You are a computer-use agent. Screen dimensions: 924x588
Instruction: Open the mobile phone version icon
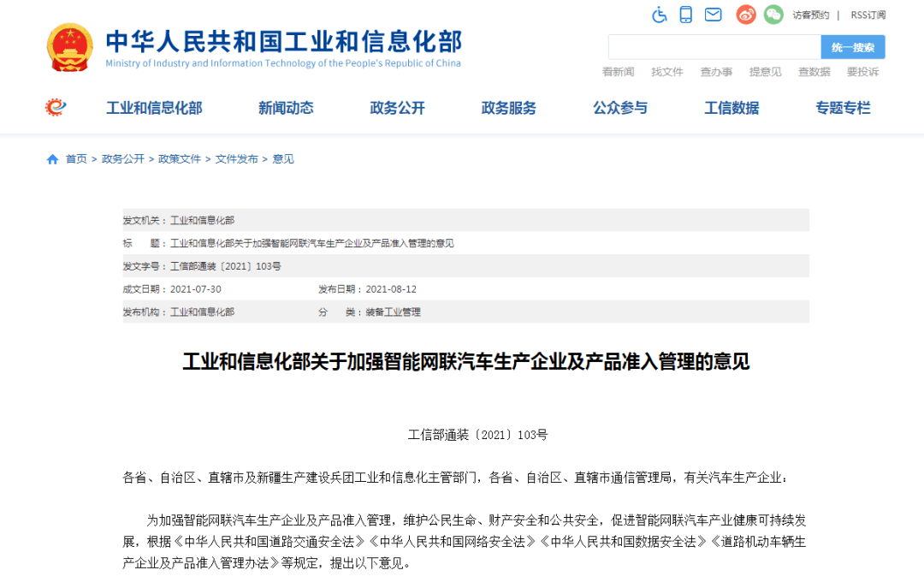(x=685, y=15)
